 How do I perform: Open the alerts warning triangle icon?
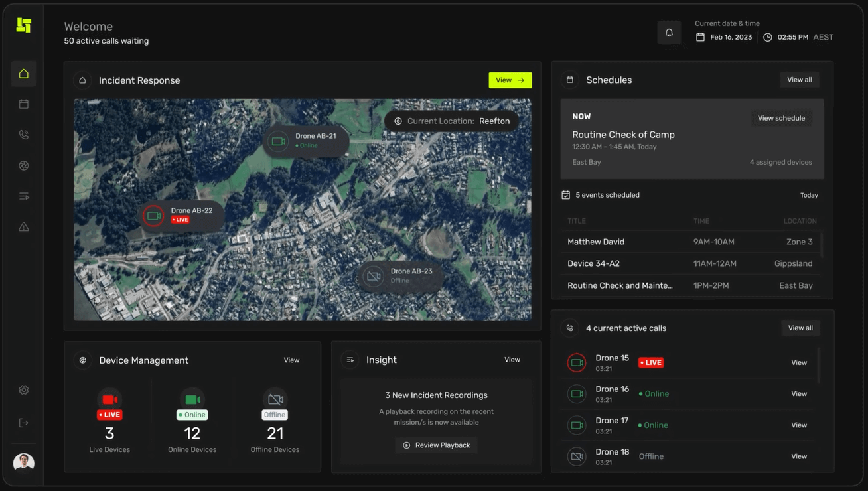click(24, 227)
